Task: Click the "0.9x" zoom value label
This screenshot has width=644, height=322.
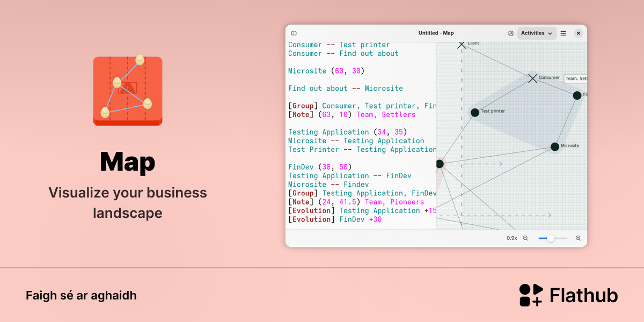Action: coord(512,238)
